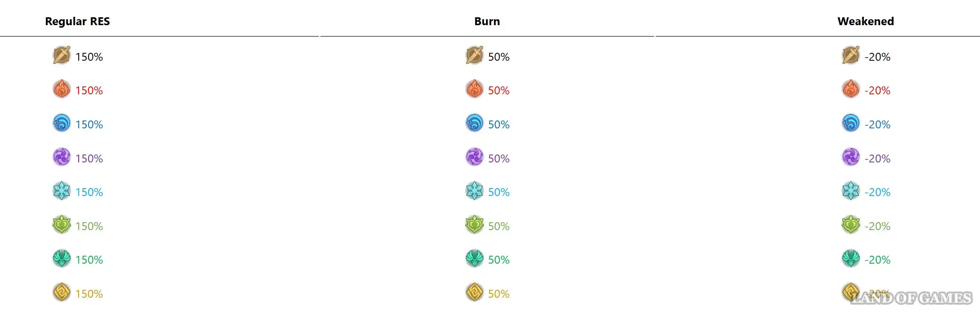
Task: Click the Regular RES column header
Action: click(78, 21)
